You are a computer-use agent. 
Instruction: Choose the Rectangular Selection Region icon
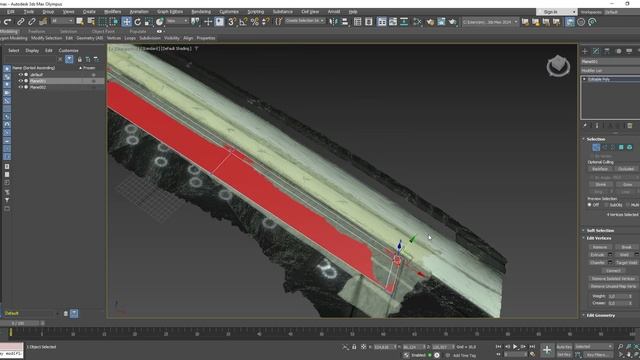pos(102,22)
